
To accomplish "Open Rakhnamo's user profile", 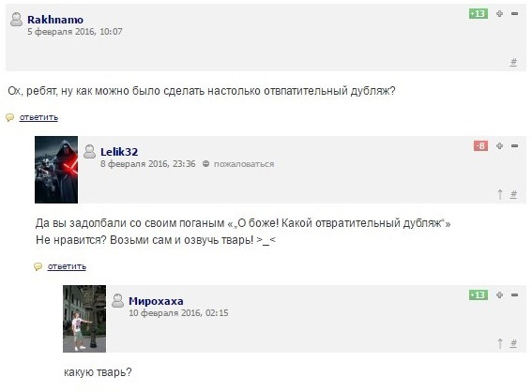I will 55,20.
